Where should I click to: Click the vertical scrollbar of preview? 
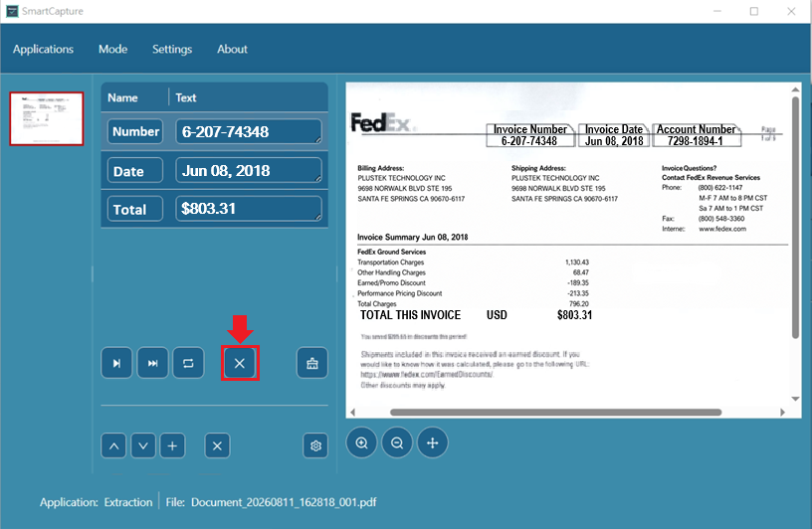(795, 218)
